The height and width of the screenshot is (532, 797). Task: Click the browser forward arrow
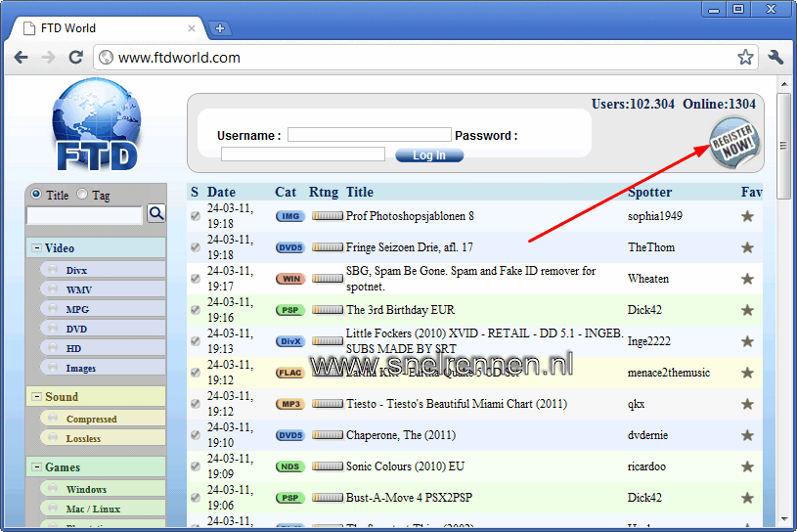pos(48,58)
